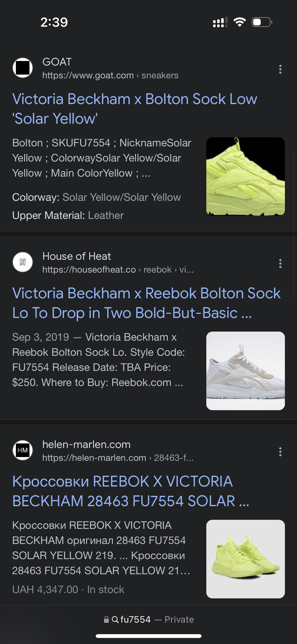Open the helen-marlen yellow sneakers thumbnail
The width and height of the screenshot is (297, 644).
pyautogui.click(x=245, y=559)
